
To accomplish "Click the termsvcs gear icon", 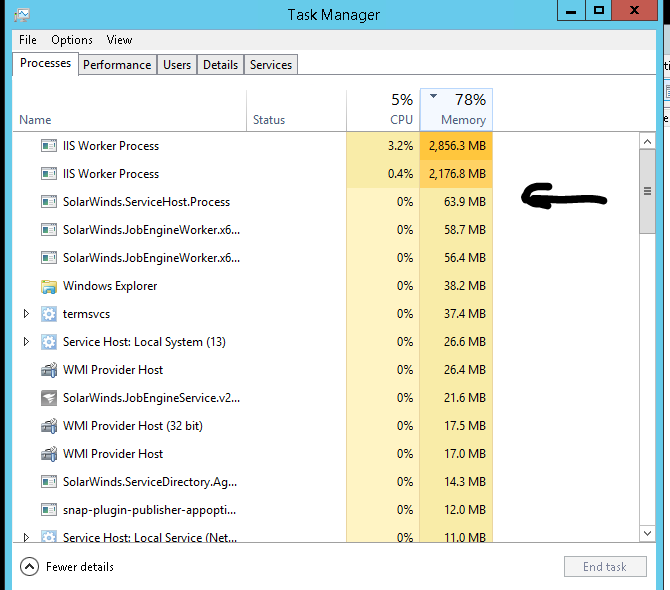I will point(49,314).
